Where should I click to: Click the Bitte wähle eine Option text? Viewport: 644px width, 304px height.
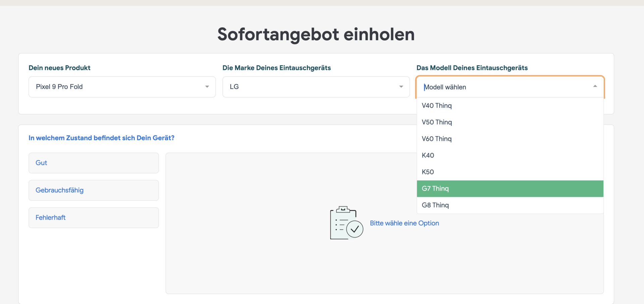coord(404,223)
